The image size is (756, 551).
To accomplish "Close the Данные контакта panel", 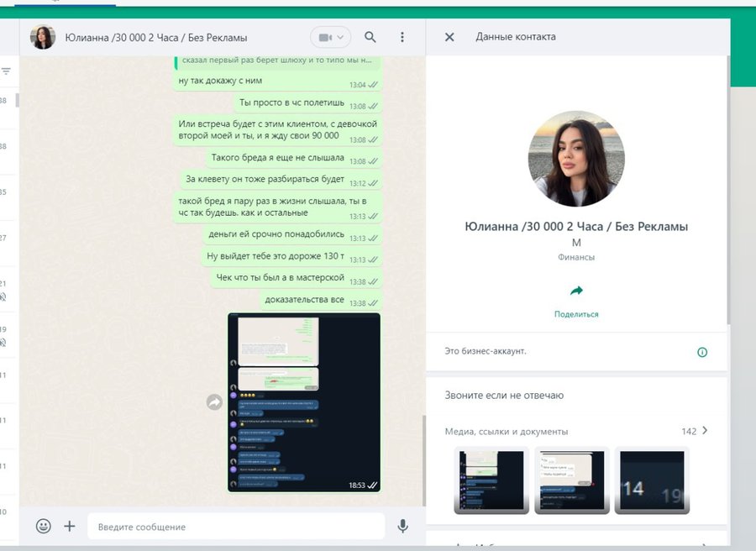I will coord(449,37).
